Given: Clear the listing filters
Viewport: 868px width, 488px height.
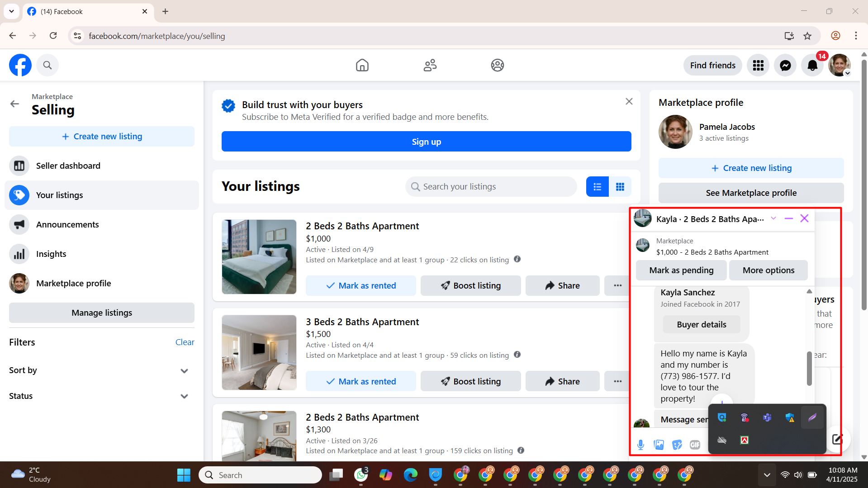Looking at the screenshot, I should pos(185,342).
